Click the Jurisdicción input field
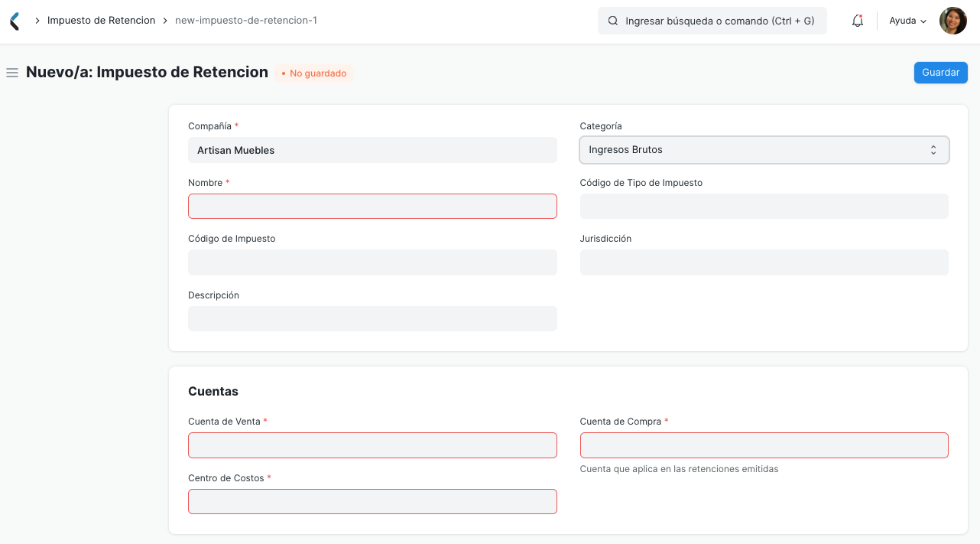 764,262
